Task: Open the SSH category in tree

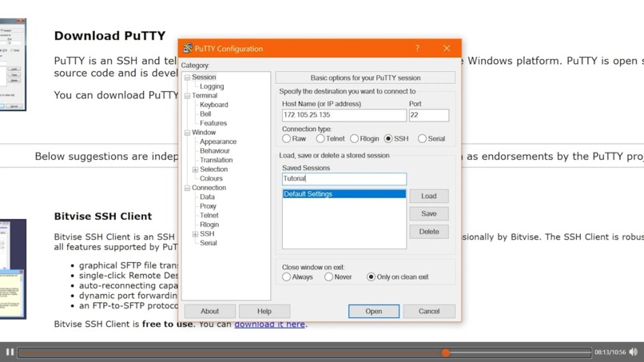Action: (207, 234)
